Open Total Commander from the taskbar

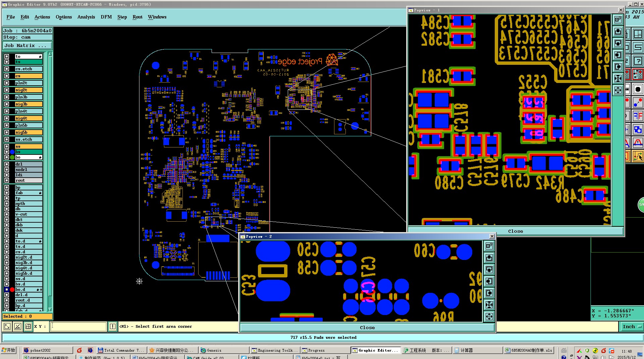[121, 350]
